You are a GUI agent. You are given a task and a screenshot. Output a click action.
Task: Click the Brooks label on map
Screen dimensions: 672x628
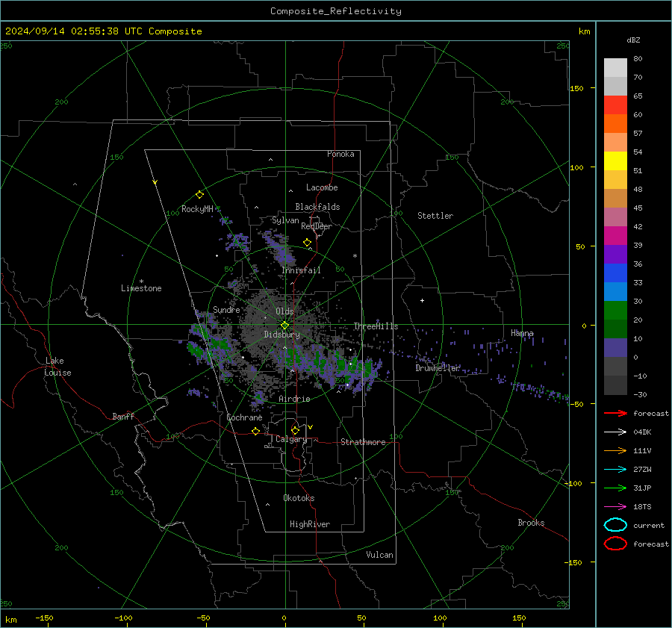click(x=531, y=523)
